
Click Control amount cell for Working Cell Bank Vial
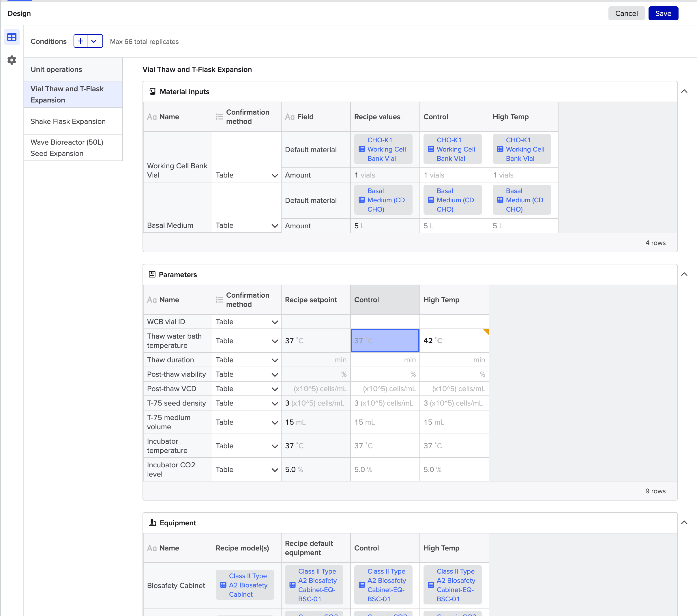click(x=454, y=175)
